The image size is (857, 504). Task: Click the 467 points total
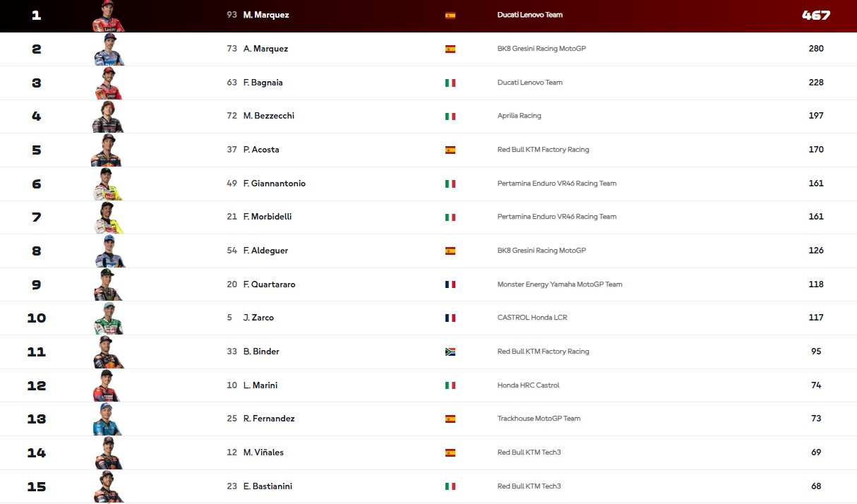tap(816, 15)
